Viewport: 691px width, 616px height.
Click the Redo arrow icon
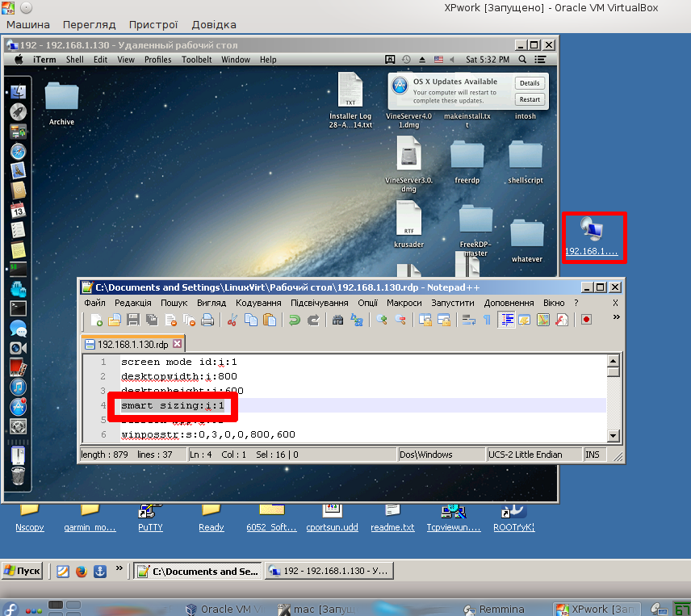click(313, 320)
